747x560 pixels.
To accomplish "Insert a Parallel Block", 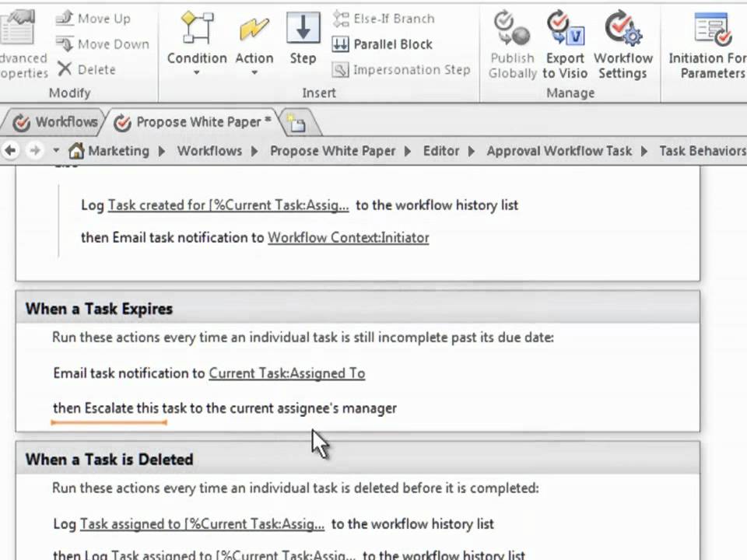I will 382,44.
